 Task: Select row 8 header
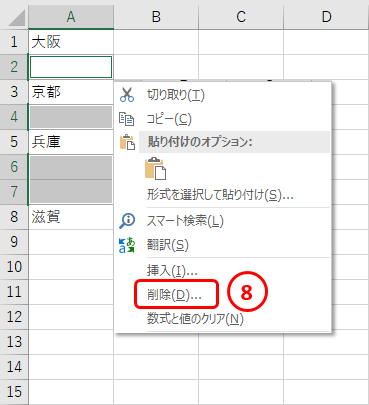point(14,217)
